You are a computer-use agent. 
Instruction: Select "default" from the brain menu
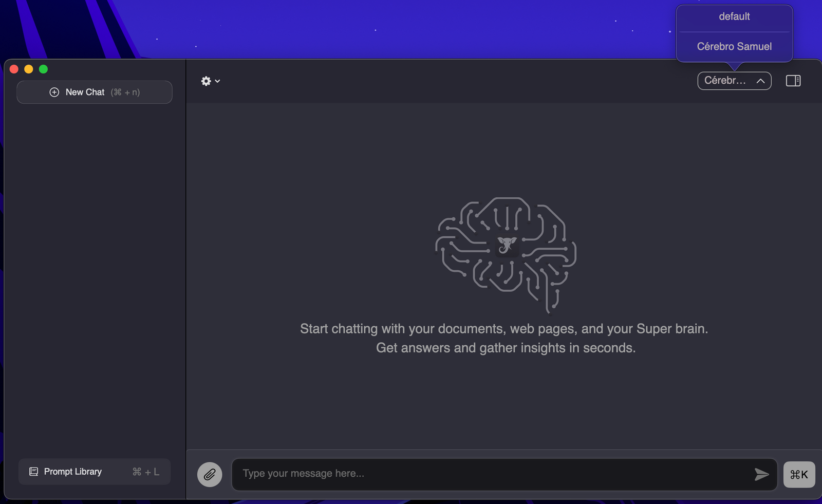[734, 17]
